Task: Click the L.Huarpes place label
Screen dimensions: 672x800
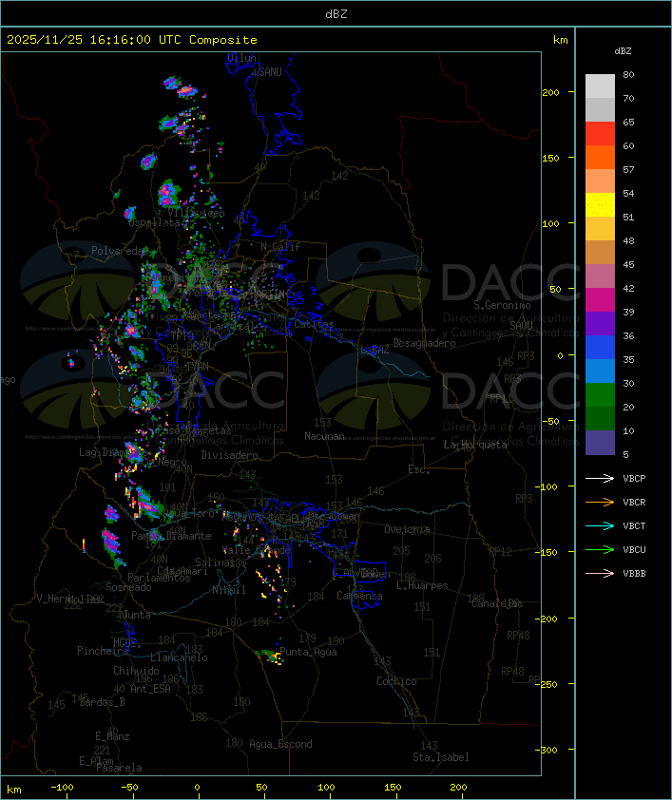Action: (x=422, y=585)
